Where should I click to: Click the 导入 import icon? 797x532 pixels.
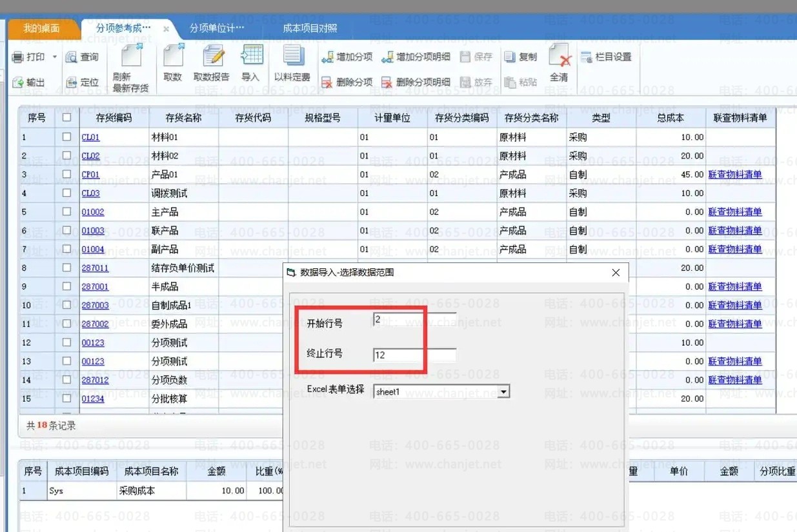[x=251, y=56]
